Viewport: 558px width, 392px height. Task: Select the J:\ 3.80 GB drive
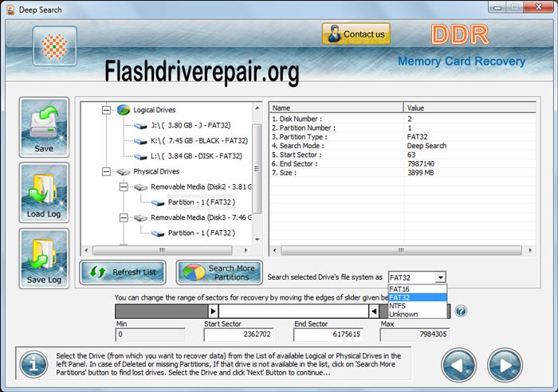191,125
